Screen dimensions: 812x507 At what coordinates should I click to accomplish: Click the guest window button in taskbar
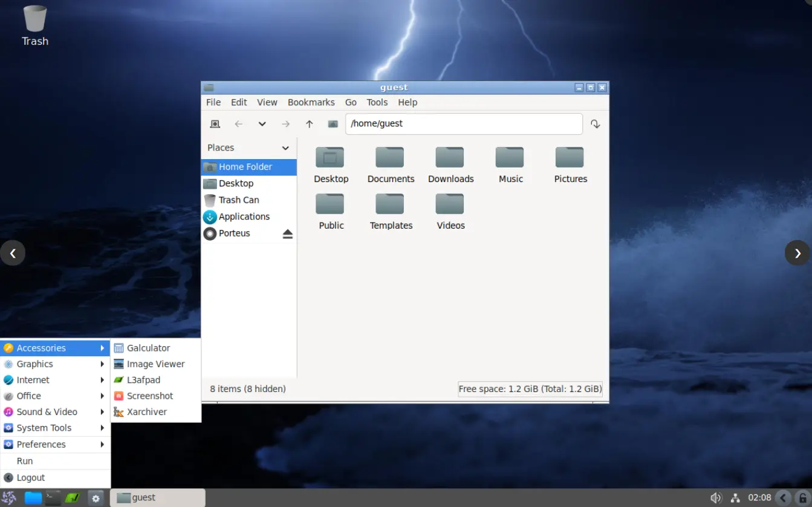[x=158, y=498]
